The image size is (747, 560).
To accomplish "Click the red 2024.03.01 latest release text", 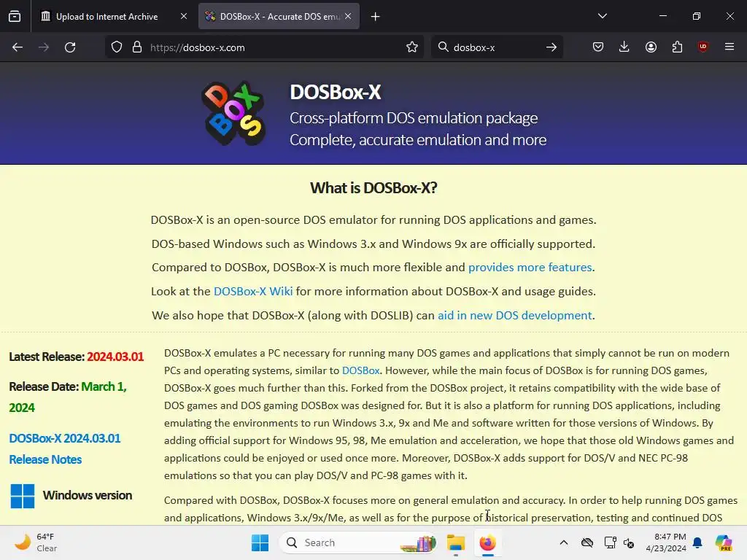I will 115,357.
